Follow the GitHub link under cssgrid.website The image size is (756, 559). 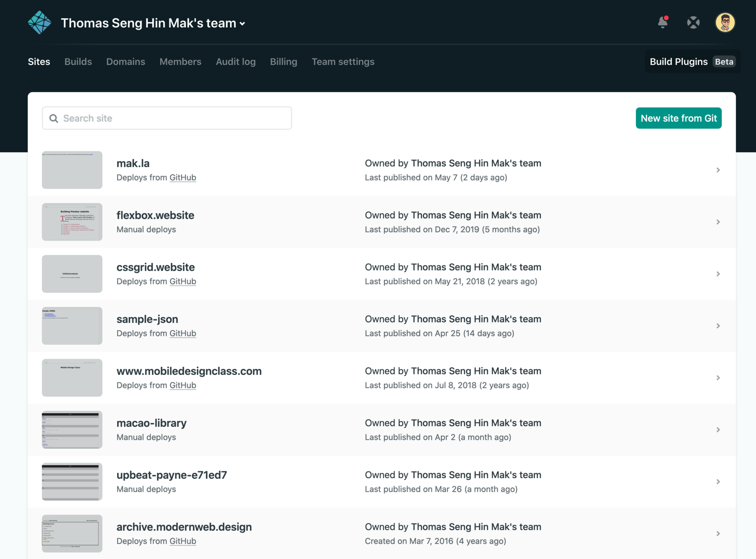[x=183, y=282]
